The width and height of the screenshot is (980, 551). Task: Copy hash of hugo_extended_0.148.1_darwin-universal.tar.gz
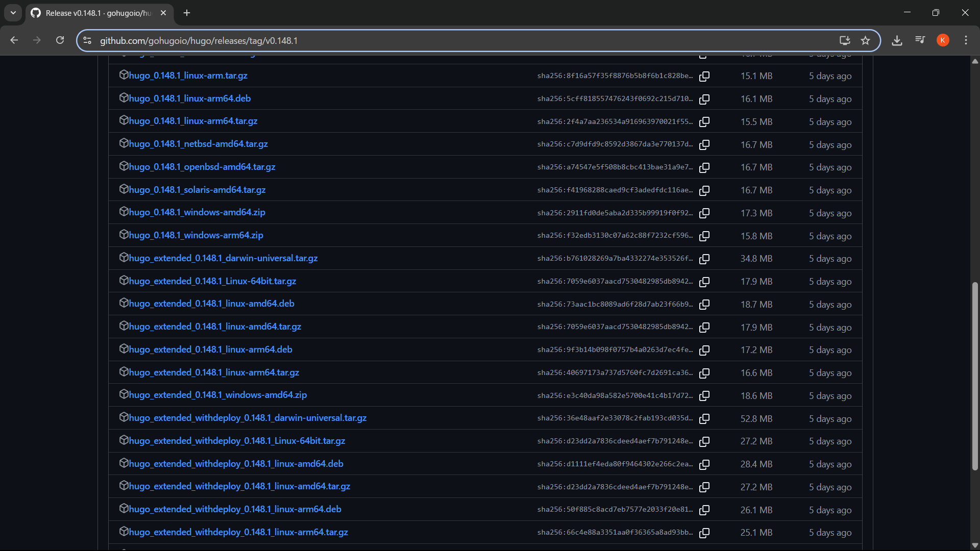pos(704,259)
